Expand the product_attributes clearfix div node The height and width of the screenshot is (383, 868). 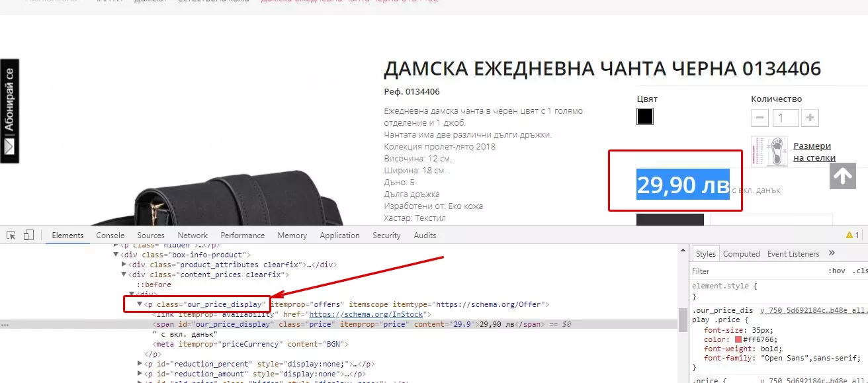coord(124,265)
